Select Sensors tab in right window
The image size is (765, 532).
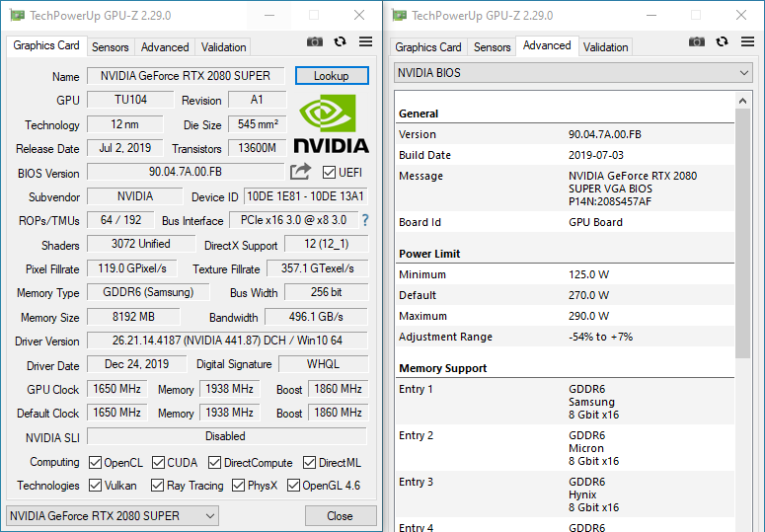[x=493, y=47]
